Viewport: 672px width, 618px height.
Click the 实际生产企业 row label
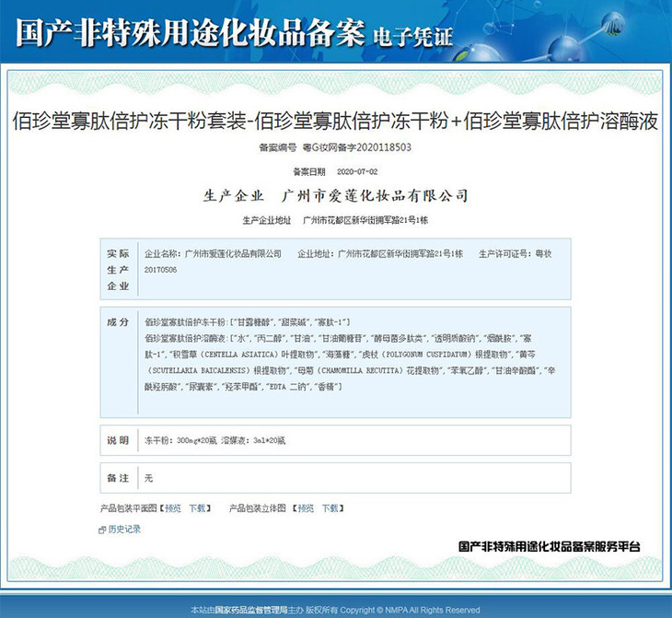118,269
